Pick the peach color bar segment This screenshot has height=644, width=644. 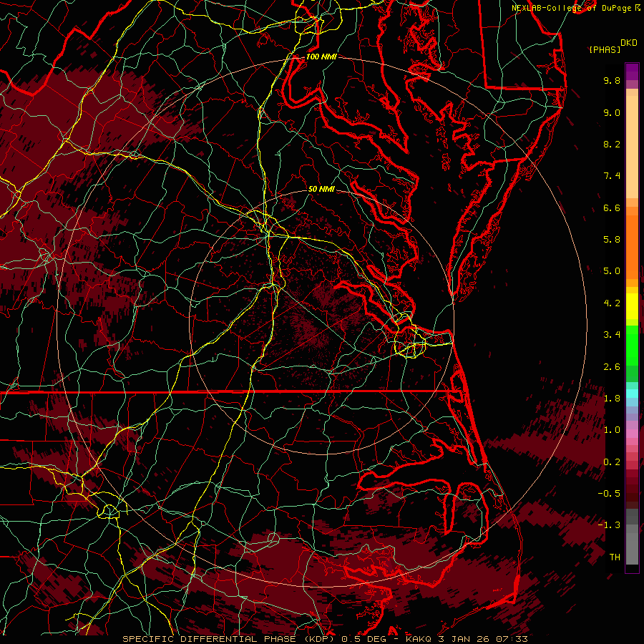632,147
